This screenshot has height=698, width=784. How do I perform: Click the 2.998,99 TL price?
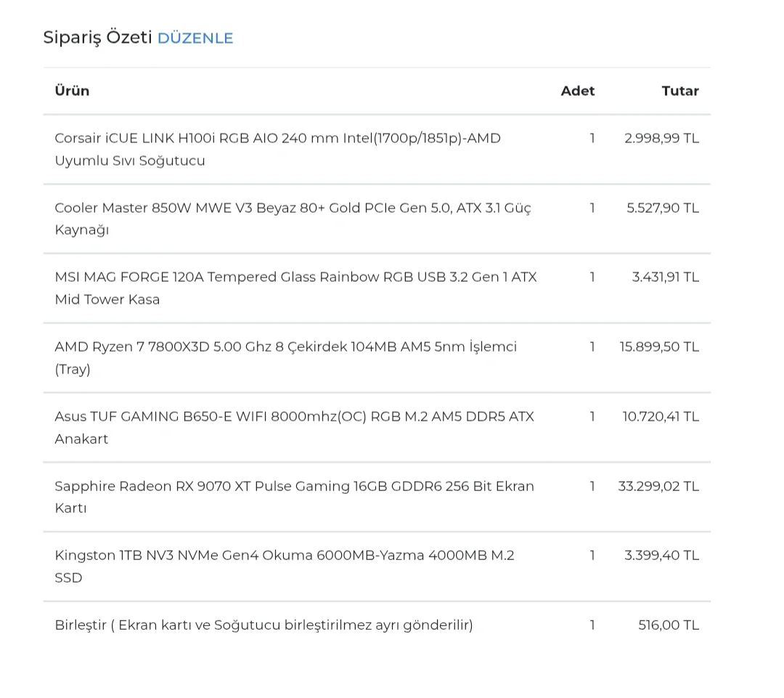pos(661,138)
